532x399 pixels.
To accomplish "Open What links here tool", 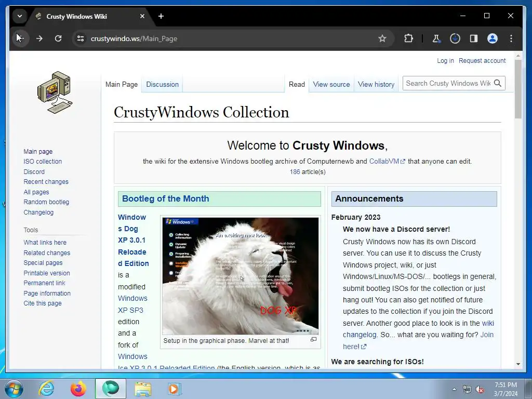I will pos(45,242).
